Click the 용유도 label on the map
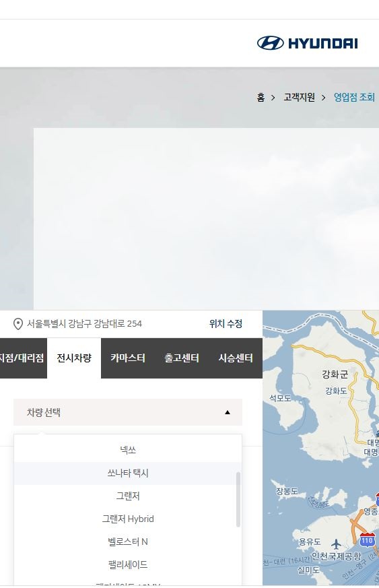 pos(310,542)
